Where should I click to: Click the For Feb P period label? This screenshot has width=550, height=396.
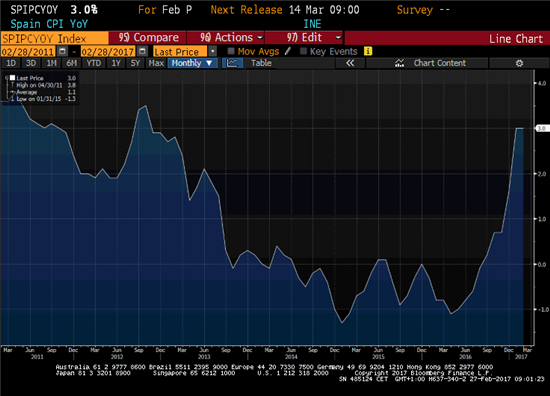coord(165,10)
